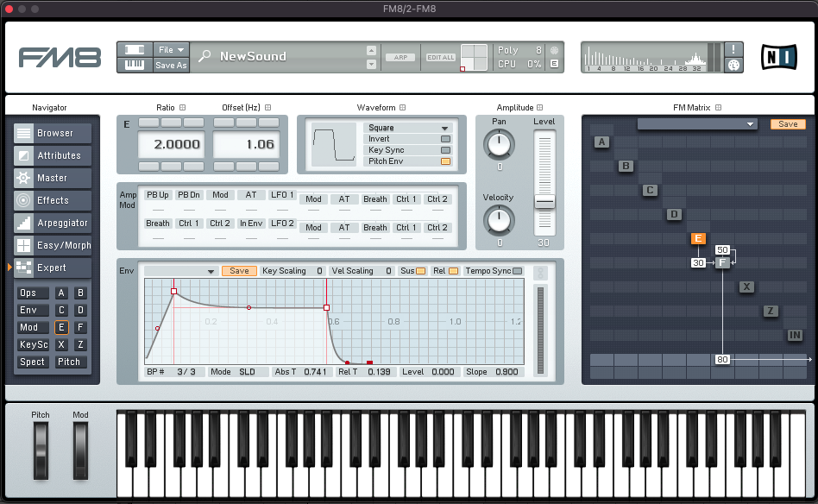Open the Browser page in Navigator
This screenshot has width=818, height=504.
(53, 134)
